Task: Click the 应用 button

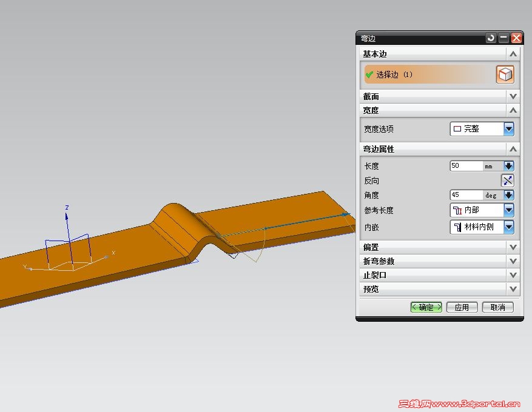Action: (x=462, y=307)
